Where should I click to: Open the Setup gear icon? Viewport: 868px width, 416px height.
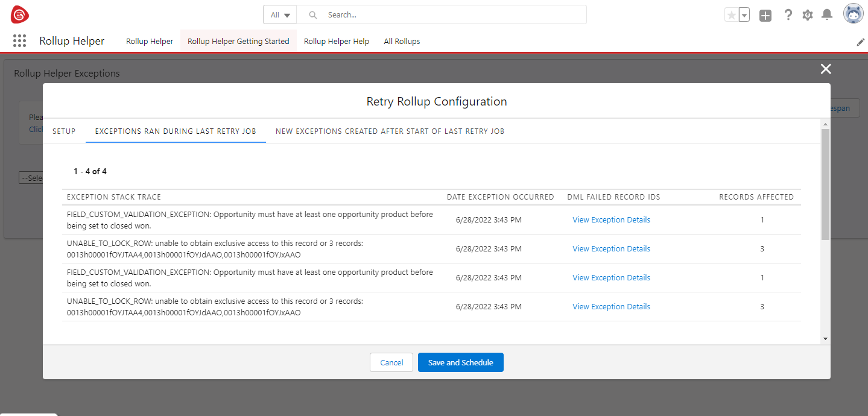click(x=808, y=15)
